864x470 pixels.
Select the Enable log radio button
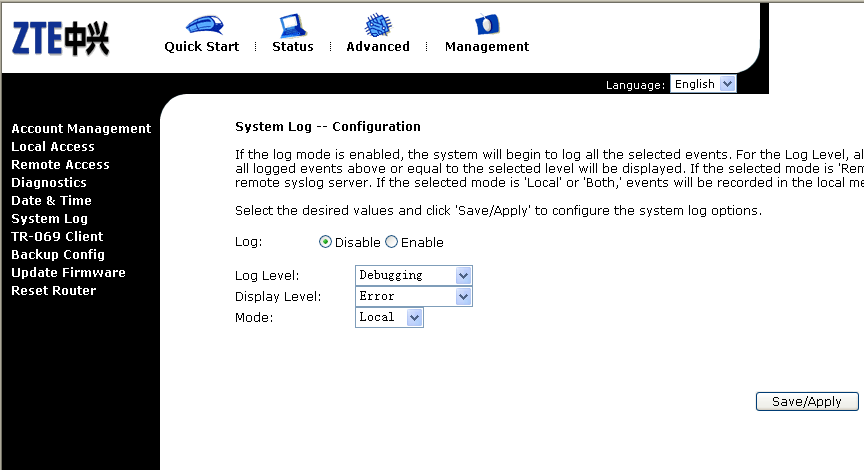point(391,242)
